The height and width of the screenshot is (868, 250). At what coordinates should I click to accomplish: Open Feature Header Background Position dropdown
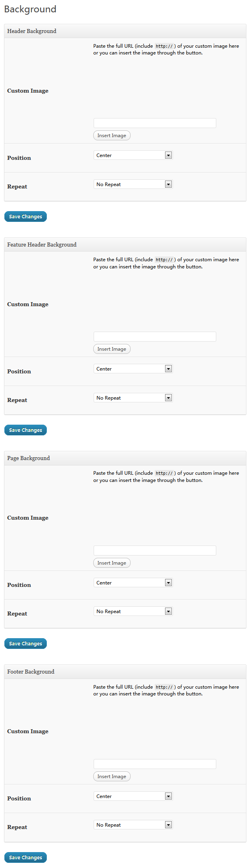(133, 369)
